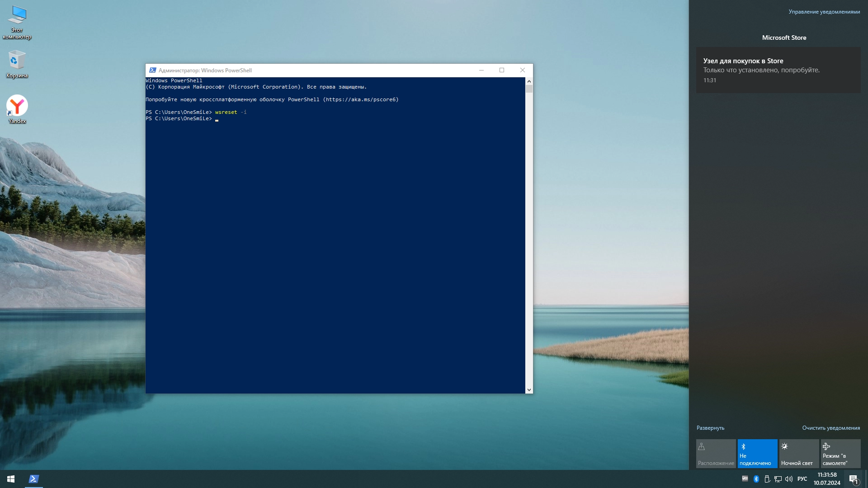Click the network status tray icon
This screenshot has width=868, height=488.
[x=778, y=479]
